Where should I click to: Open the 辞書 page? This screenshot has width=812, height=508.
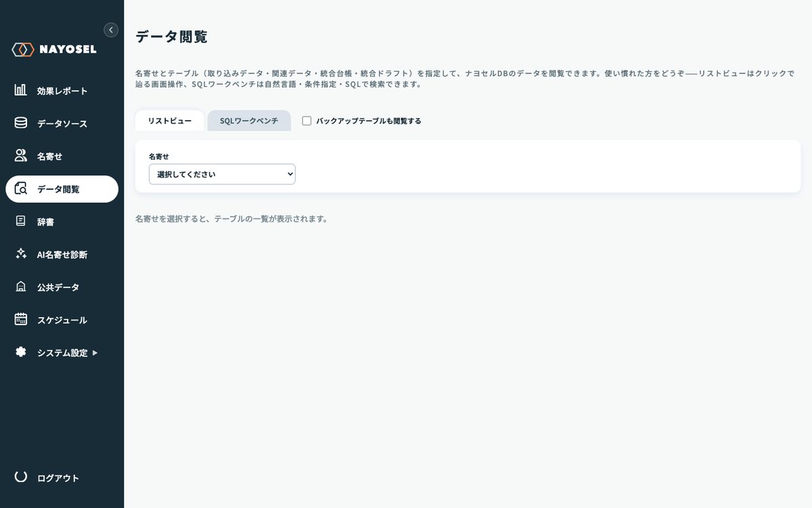click(x=62, y=221)
